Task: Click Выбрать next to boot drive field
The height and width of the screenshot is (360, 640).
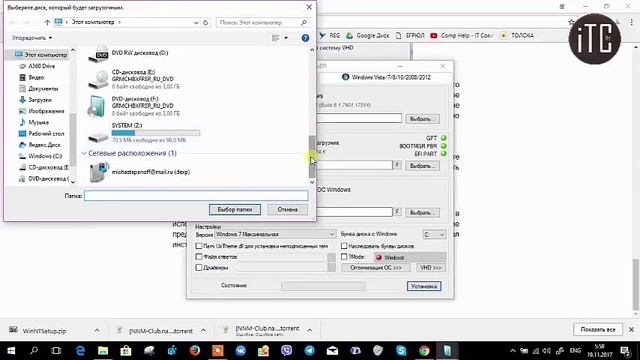Action: pyautogui.click(x=422, y=166)
